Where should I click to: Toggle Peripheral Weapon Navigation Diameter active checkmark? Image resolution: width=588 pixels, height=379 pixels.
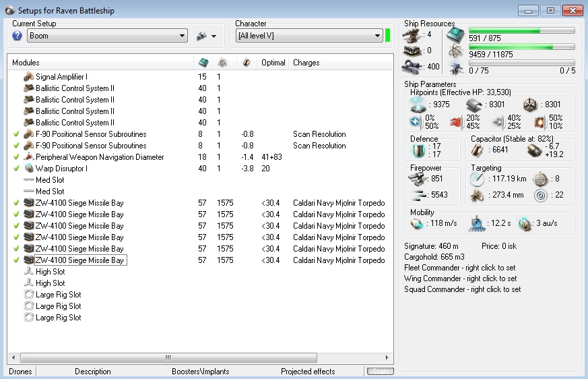pos(16,157)
